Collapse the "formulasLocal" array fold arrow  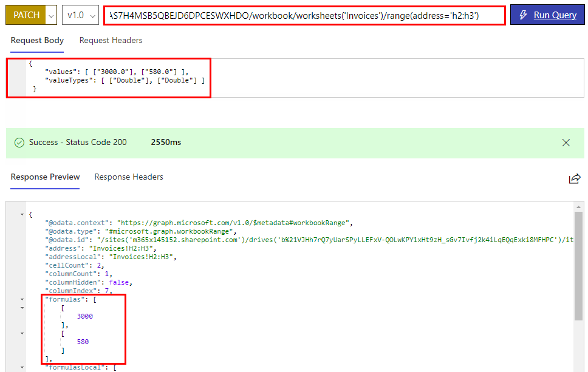click(22, 368)
